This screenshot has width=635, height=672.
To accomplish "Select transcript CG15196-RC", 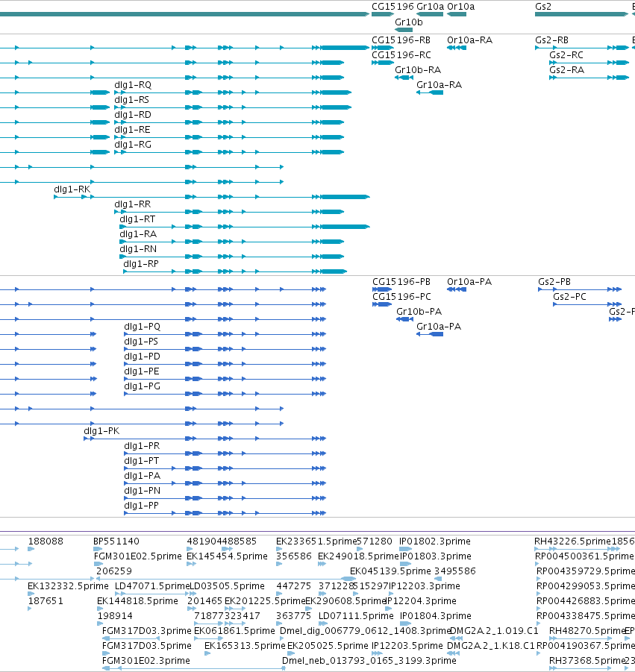I will (x=401, y=55).
